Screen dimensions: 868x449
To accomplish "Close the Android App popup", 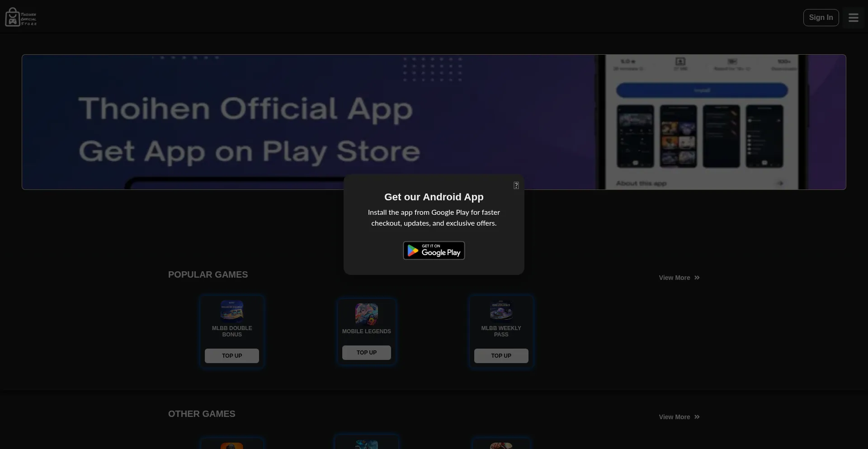I will pyautogui.click(x=516, y=185).
